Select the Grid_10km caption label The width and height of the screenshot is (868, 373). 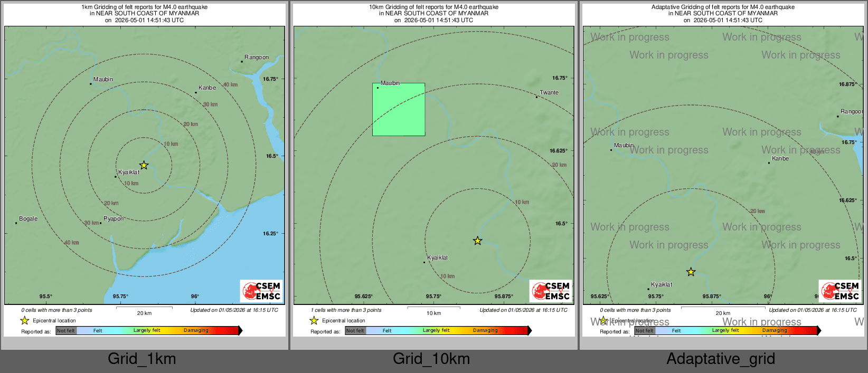pyautogui.click(x=431, y=359)
